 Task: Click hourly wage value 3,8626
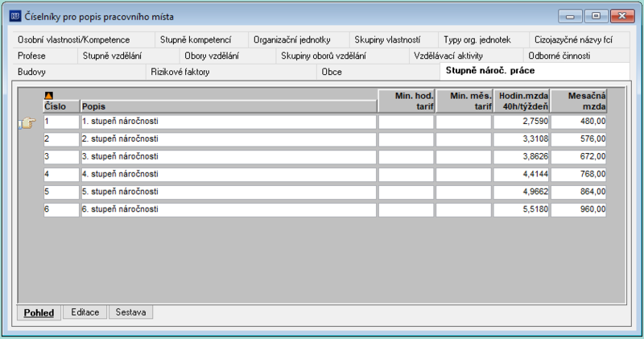tap(521, 157)
